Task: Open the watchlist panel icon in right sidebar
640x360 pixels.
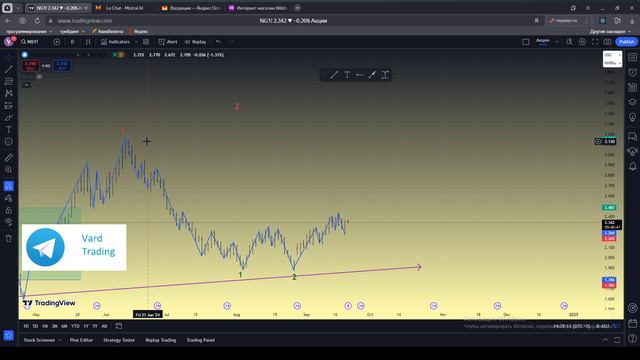Action: (x=633, y=57)
